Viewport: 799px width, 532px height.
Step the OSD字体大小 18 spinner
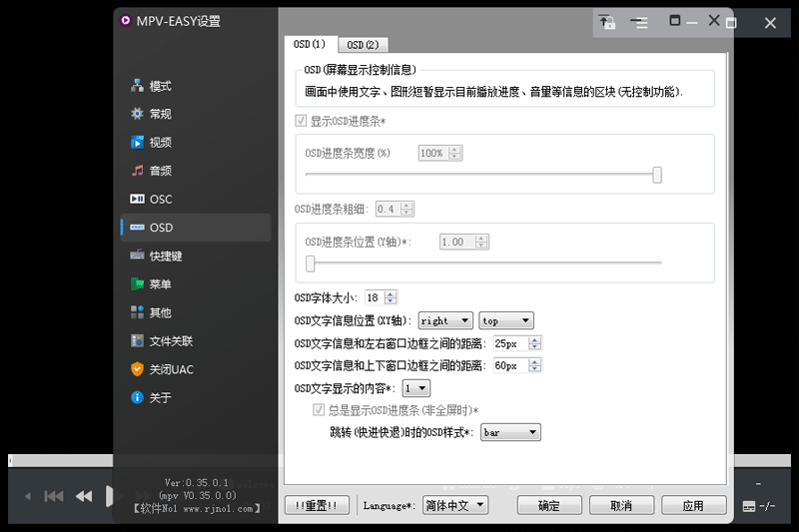point(391,297)
